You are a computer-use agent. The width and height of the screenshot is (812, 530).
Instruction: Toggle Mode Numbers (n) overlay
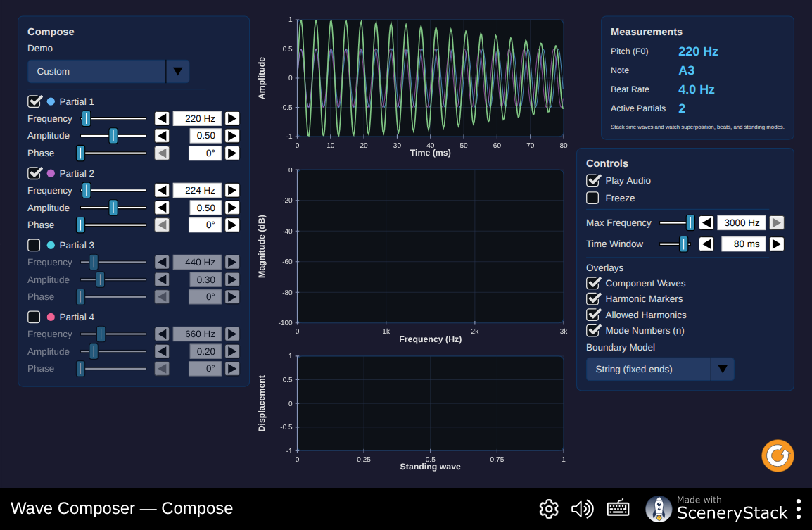coord(593,330)
